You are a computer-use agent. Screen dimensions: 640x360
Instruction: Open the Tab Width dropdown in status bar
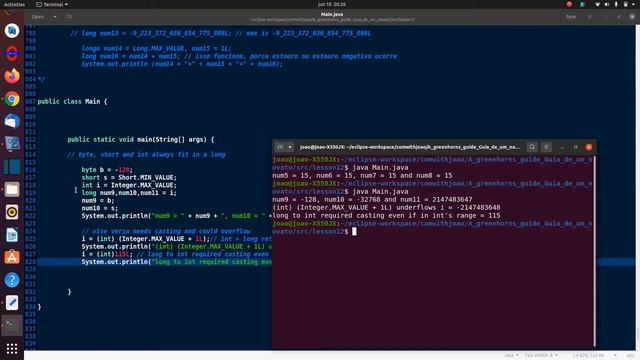(x=541, y=356)
